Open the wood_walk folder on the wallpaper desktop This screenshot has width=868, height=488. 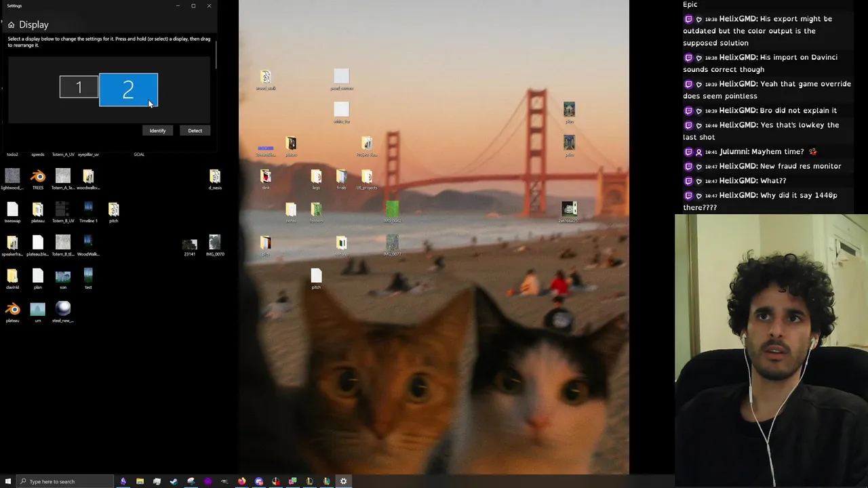pyautogui.click(x=266, y=77)
